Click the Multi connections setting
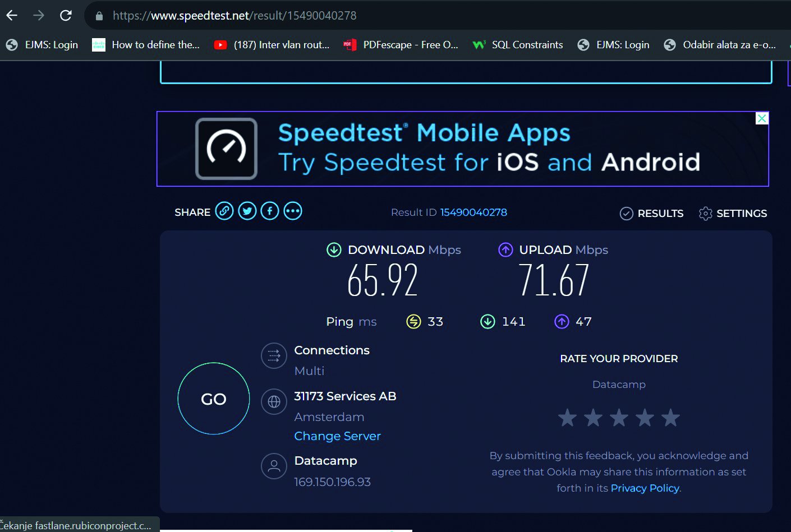791x532 pixels. click(309, 371)
